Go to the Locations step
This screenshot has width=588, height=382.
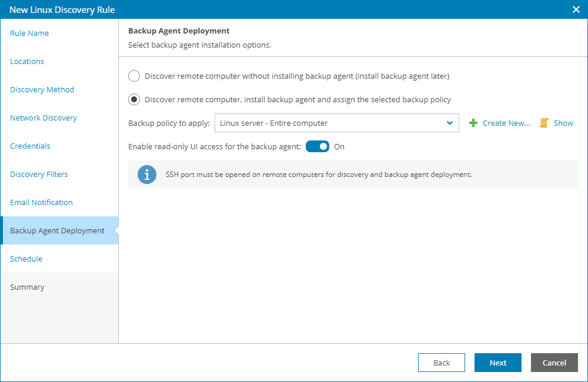tap(27, 62)
